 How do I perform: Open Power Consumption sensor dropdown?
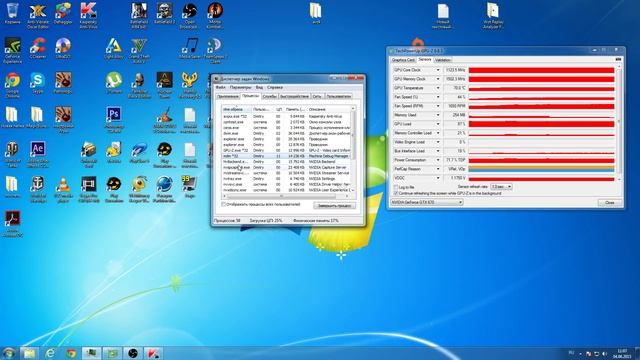pos(438,160)
